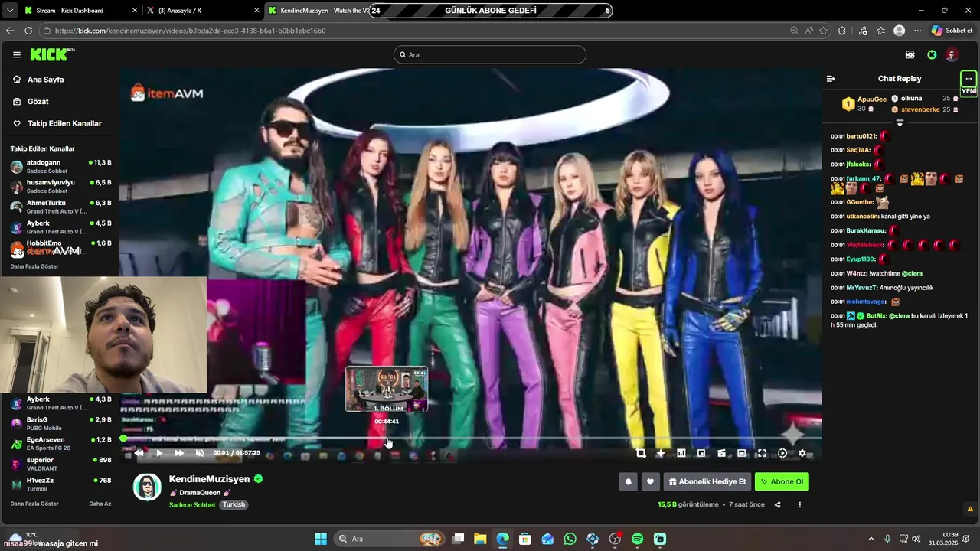Click the 1. BÖLÜM preview thumbnail
The image size is (980, 551).
pos(387,389)
